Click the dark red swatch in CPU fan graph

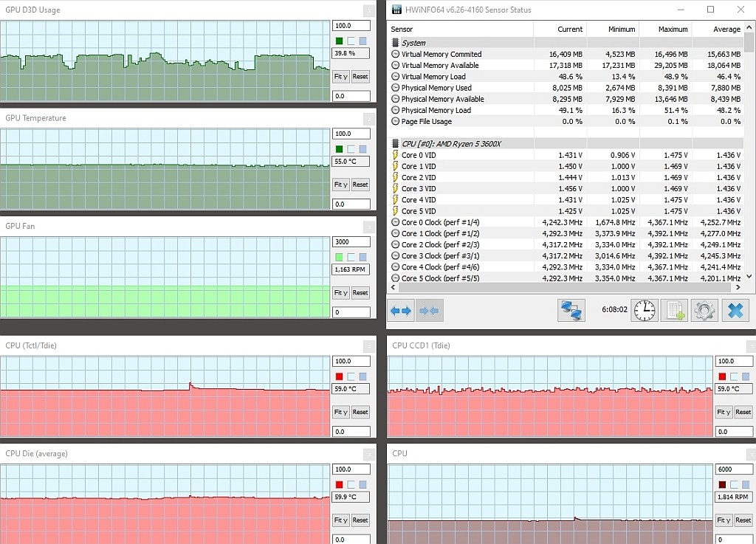pyautogui.click(x=722, y=485)
